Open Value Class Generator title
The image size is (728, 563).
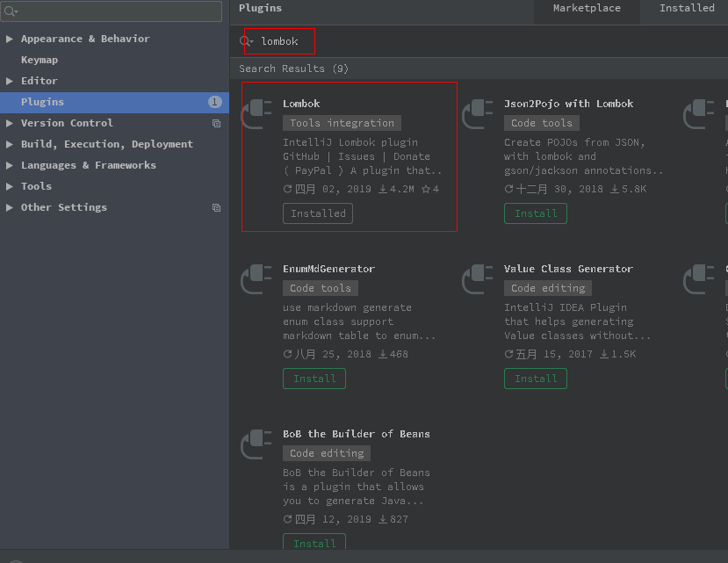pyautogui.click(x=569, y=269)
